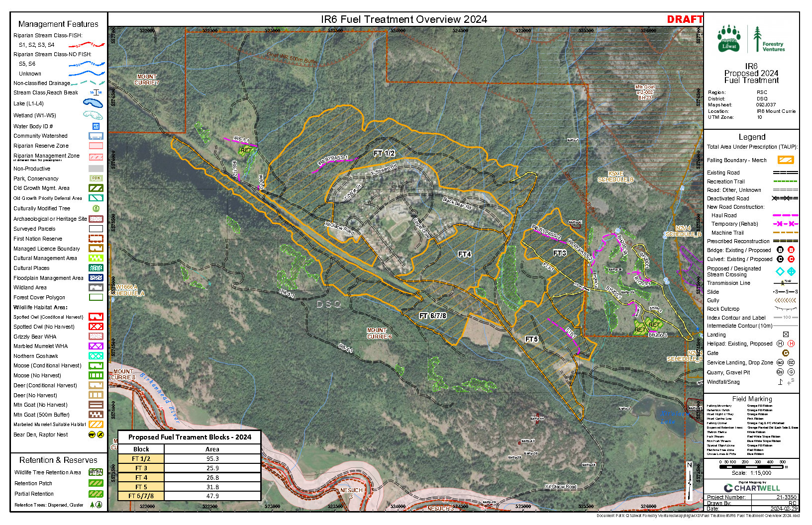Click the Landing symbol in the legend
The width and height of the screenshot is (812, 525).
point(786,335)
